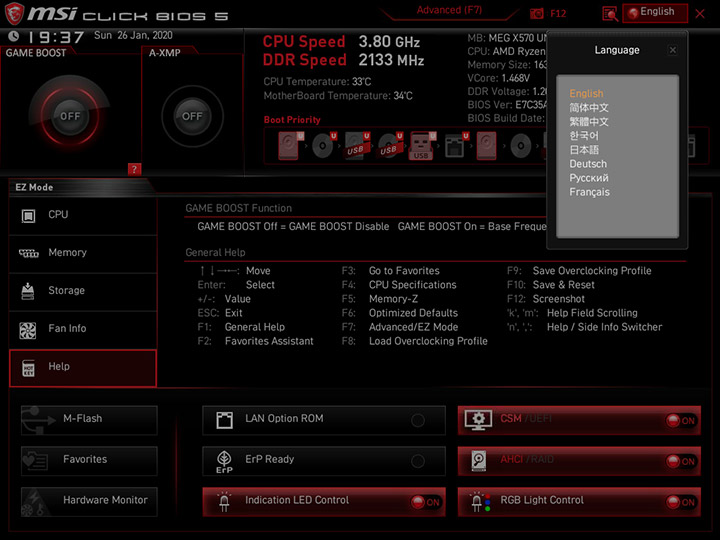Select 简体中文 language option
The width and height of the screenshot is (720, 540).
click(589, 107)
